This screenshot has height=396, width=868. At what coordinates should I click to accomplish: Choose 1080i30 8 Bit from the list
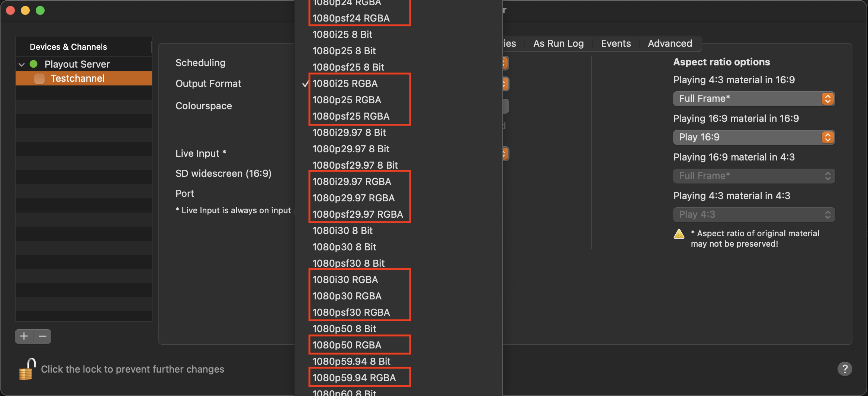[x=398, y=230]
